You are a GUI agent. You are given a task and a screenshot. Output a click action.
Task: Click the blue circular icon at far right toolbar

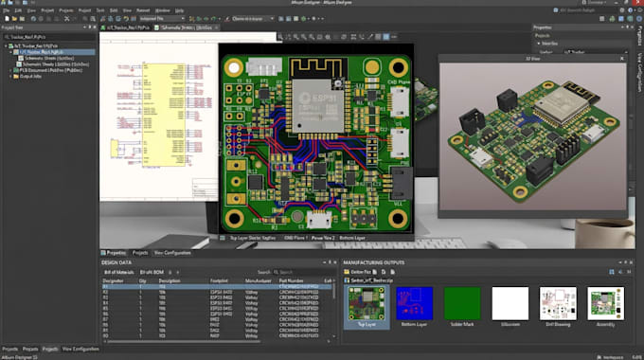coord(639,19)
